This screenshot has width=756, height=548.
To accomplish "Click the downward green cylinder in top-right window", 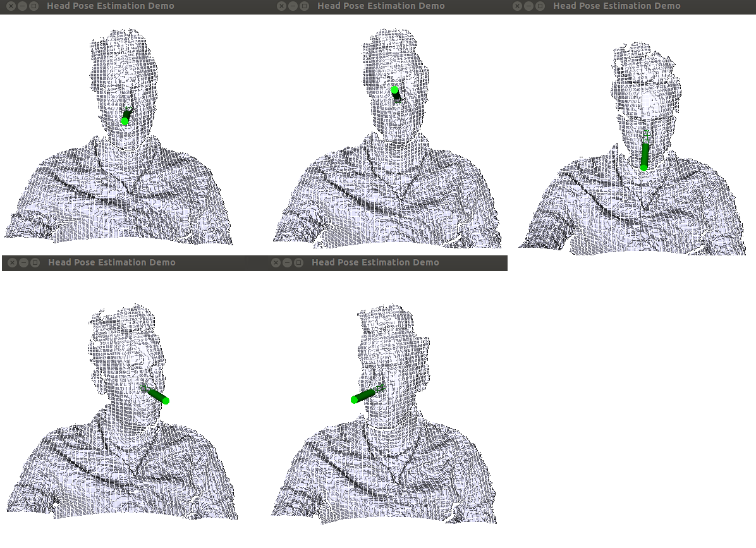I will point(645,155).
